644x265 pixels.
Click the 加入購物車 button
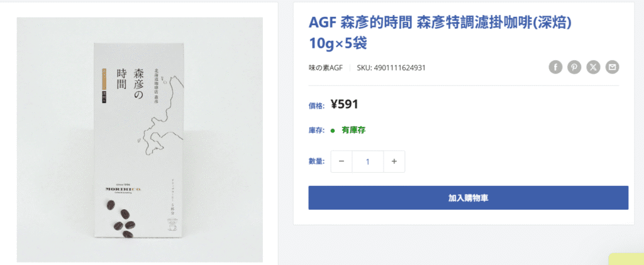(x=468, y=198)
